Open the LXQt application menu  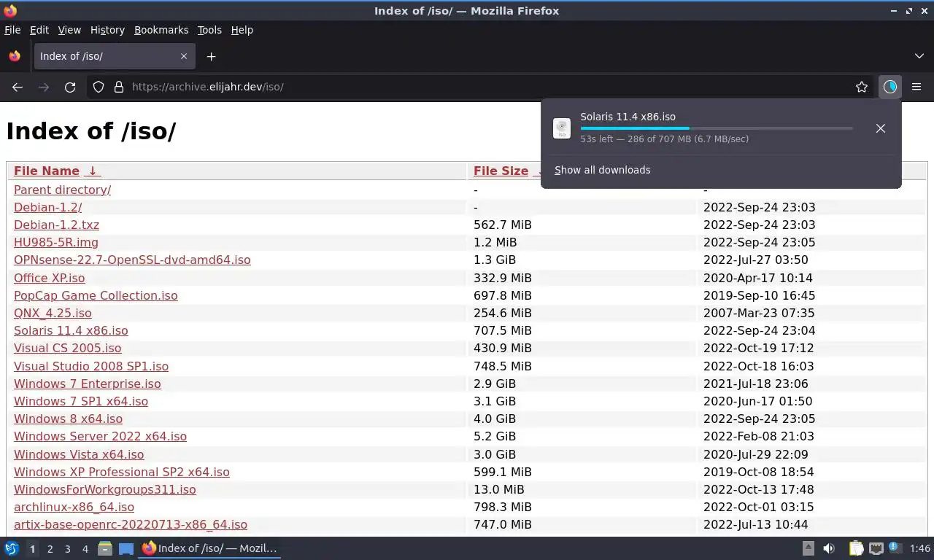12,548
